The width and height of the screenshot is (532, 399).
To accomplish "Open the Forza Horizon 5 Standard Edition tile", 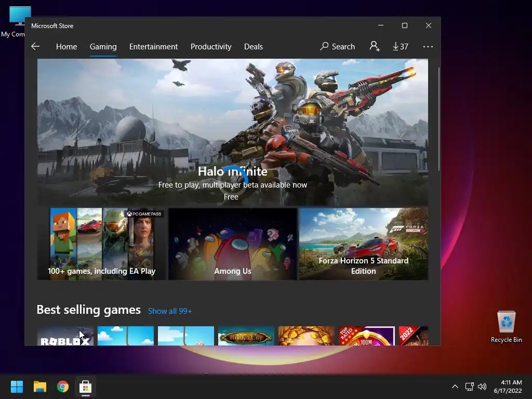I will click(x=363, y=244).
